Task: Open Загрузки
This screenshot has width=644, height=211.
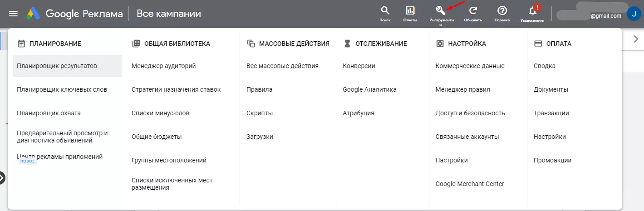Action: [x=260, y=137]
